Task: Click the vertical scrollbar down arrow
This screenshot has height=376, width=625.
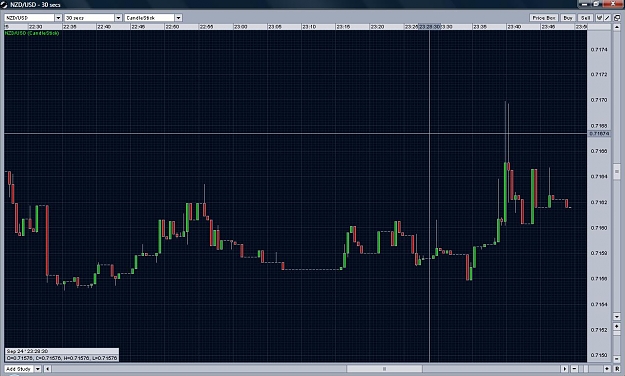Action: pos(617,317)
